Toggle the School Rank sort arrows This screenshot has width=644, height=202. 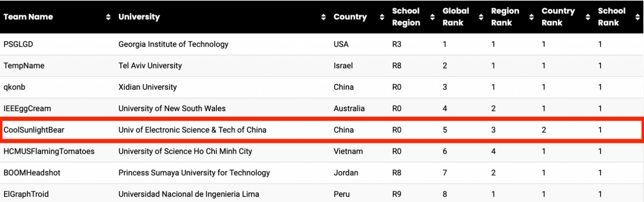tap(637, 17)
